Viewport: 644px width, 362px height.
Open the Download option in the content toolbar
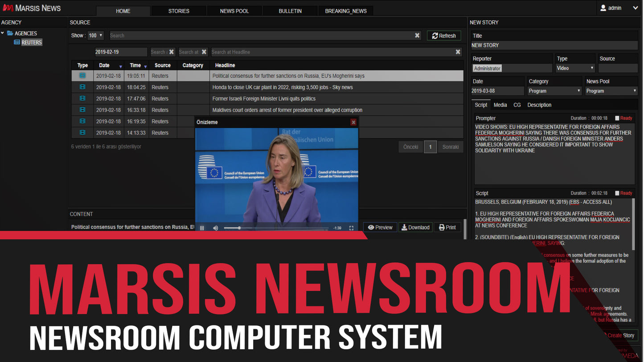pos(415,227)
